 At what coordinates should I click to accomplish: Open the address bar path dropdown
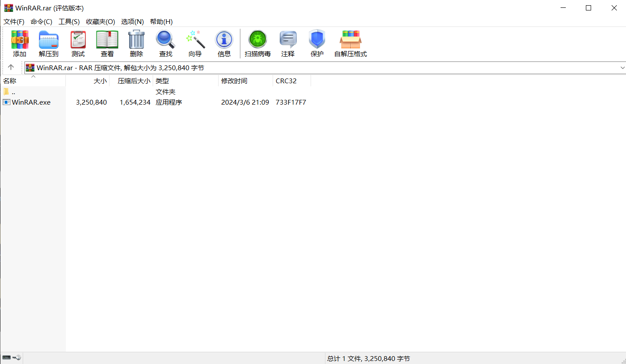[x=623, y=68]
